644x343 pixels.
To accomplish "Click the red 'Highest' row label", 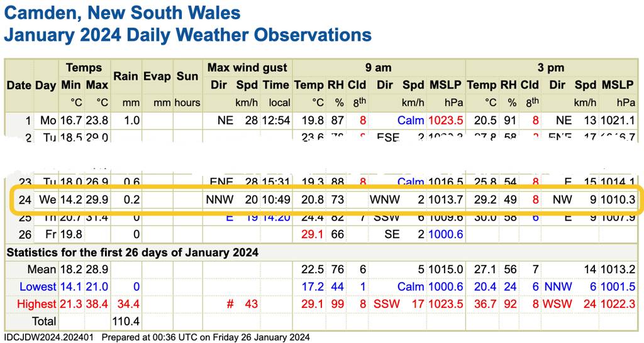I will coord(36,304).
